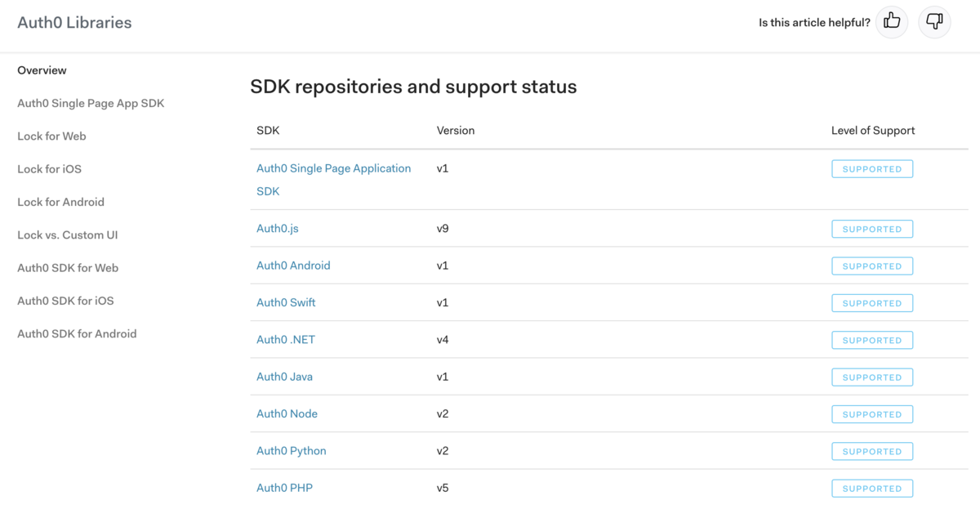The image size is (980, 518).
Task: Click the Supported badge for Auth0 PHP
Action: click(x=871, y=489)
